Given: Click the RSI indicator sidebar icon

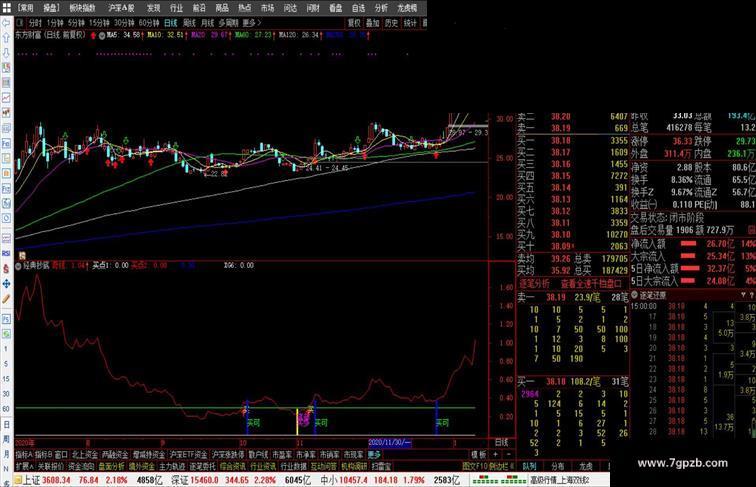Looking at the screenshot, I should [x=6, y=253].
